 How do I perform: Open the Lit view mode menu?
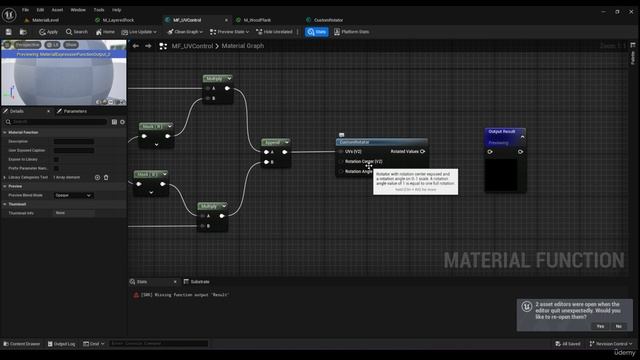(x=53, y=44)
